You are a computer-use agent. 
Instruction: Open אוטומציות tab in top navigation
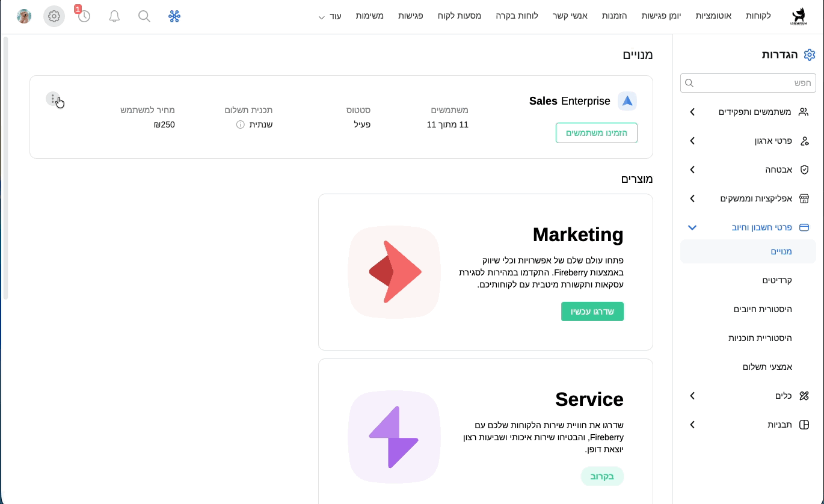pyautogui.click(x=713, y=16)
